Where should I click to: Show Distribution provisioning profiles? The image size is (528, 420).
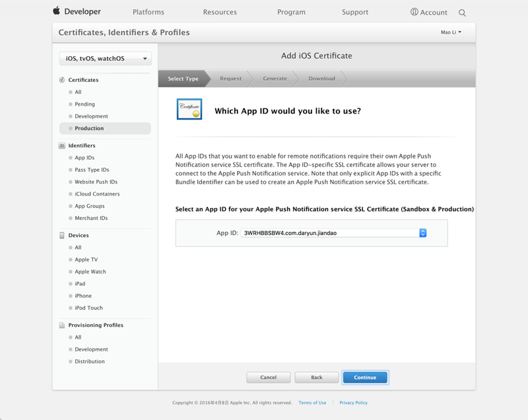tap(90, 362)
